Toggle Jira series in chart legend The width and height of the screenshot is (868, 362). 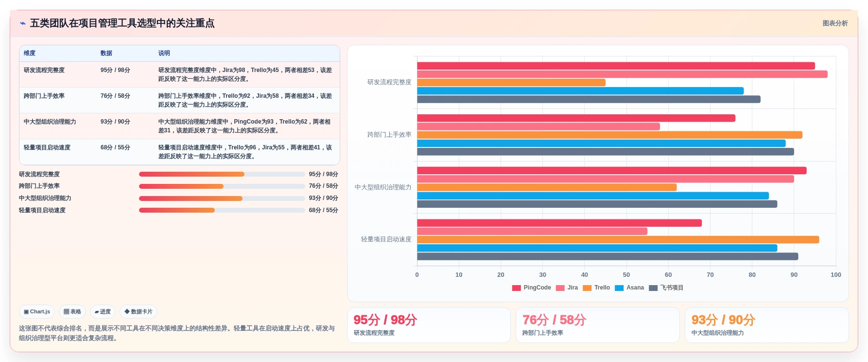point(567,288)
